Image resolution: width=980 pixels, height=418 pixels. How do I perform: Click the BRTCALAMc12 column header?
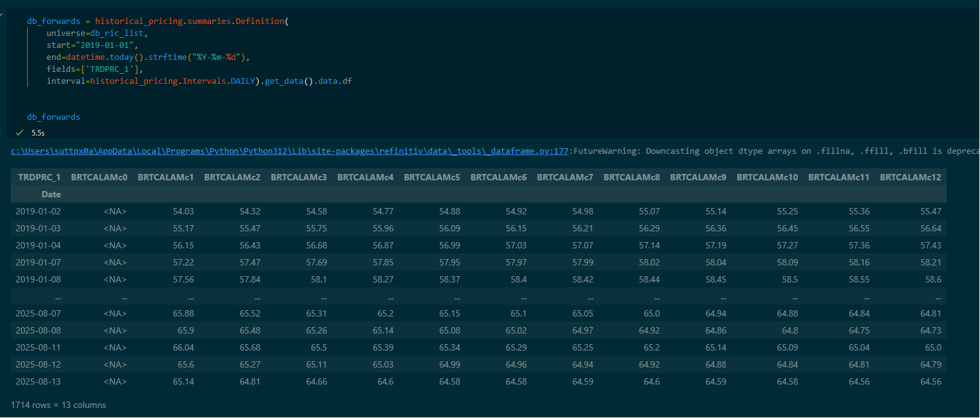[x=911, y=178]
